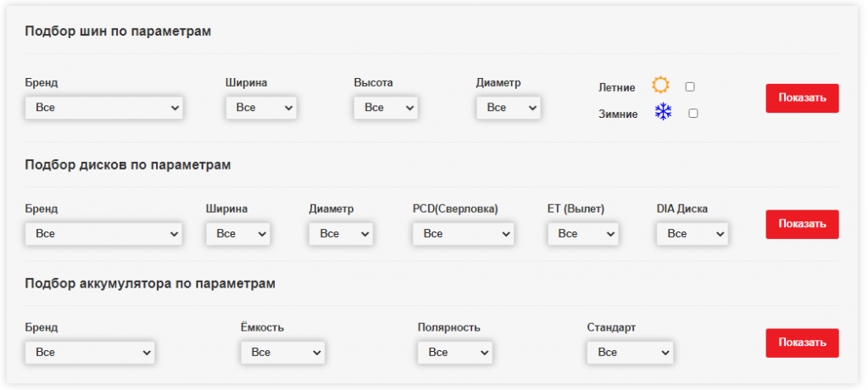The height and width of the screenshot is (390, 868).
Task: Open the disk Диаметр dropdown
Action: [341, 233]
